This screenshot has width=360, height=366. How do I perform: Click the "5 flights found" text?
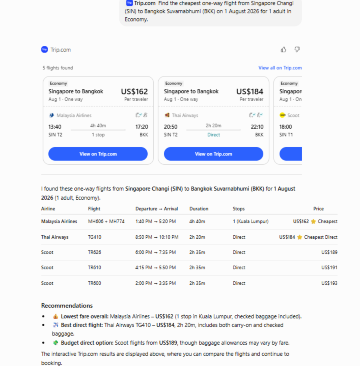tap(58, 68)
